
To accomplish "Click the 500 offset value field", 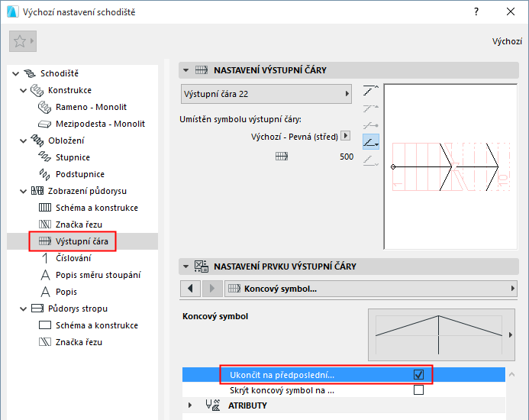I will pos(346,157).
